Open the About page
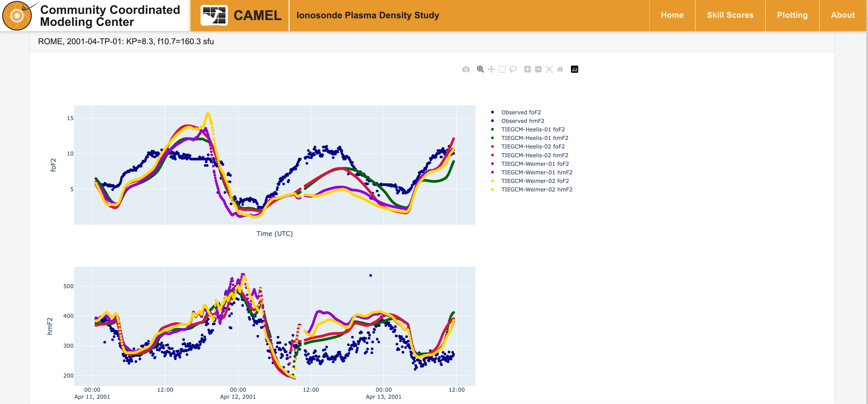The image size is (868, 404). pos(842,15)
